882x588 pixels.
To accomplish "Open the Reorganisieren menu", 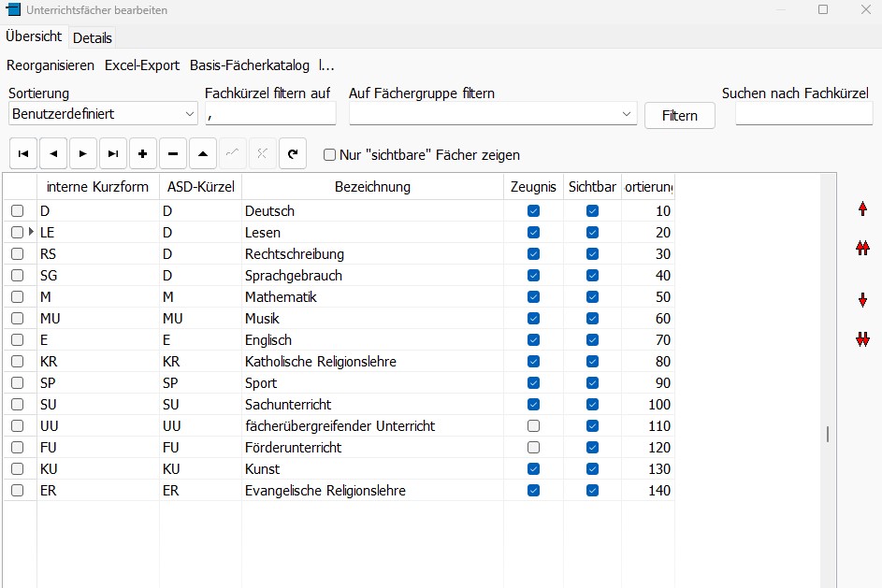I will coord(51,65).
